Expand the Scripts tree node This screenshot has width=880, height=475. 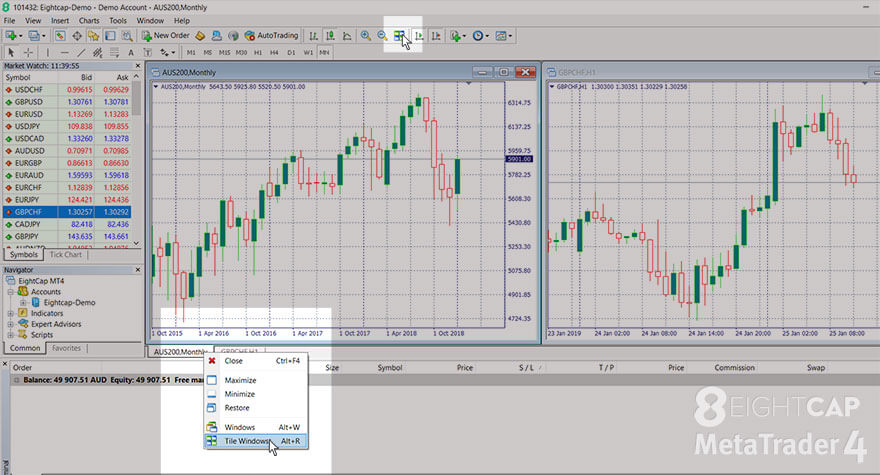pyautogui.click(x=10, y=335)
